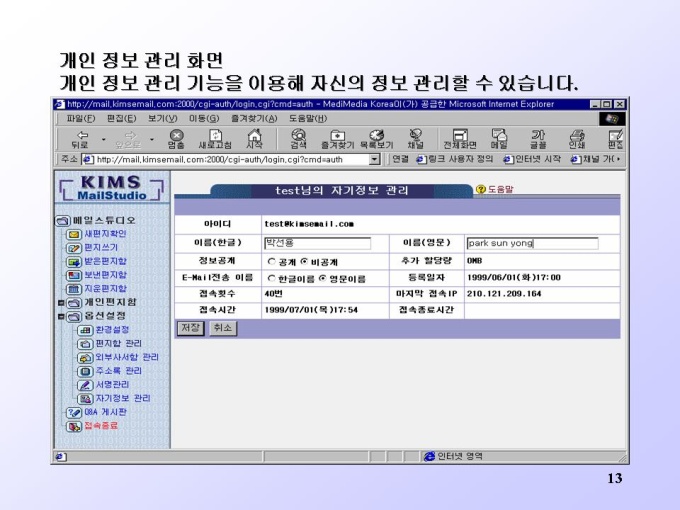Click the 메일스튜디오 root tree item

point(104,220)
